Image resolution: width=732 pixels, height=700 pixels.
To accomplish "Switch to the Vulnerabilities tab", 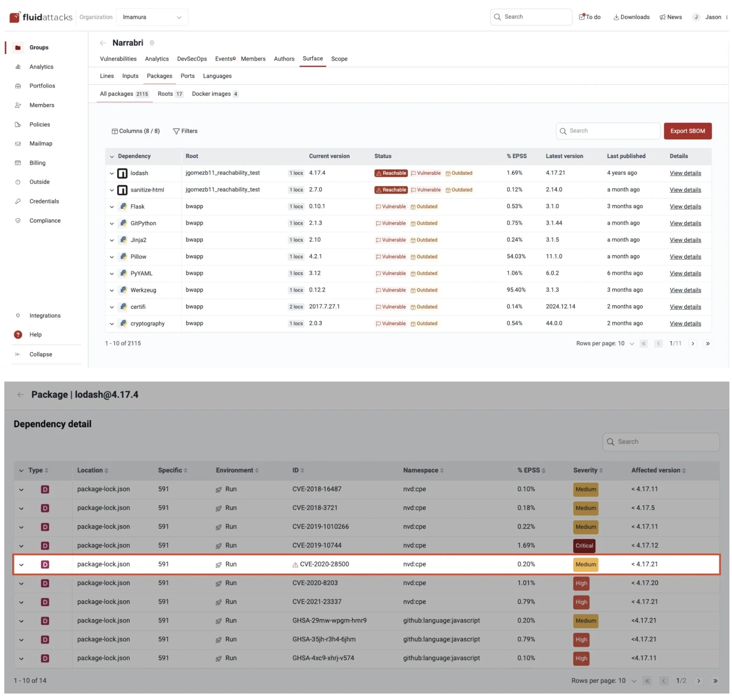I will click(118, 59).
